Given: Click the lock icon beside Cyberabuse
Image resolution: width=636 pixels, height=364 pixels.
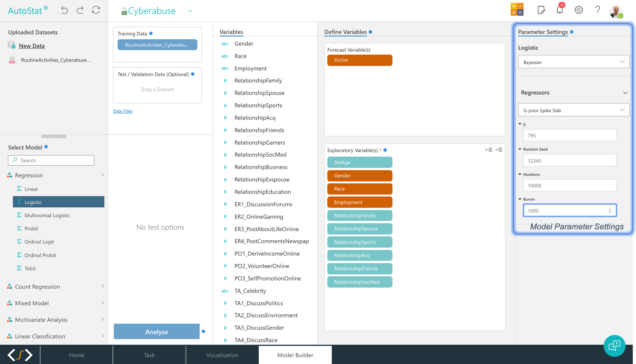Looking at the screenshot, I should tap(124, 11).
